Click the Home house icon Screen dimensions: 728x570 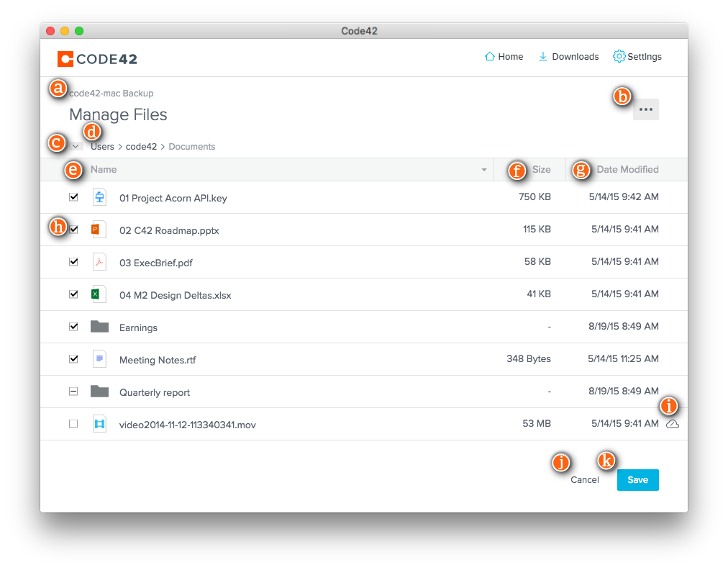pyautogui.click(x=489, y=56)
